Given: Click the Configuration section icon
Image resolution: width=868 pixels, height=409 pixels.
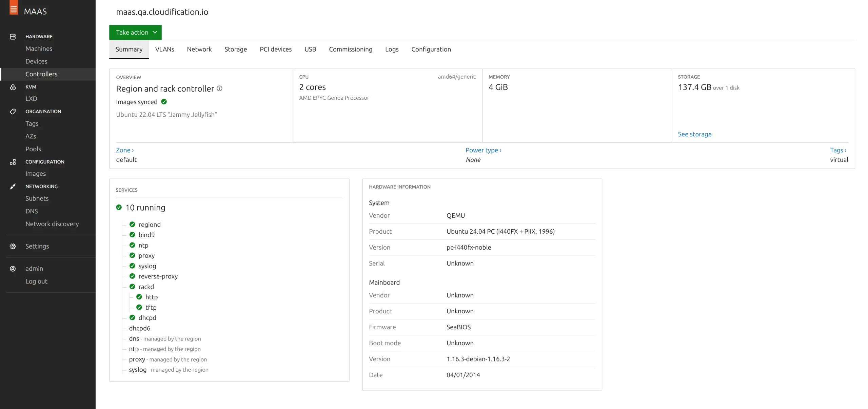Looking at the screenshot, I should (13, 162).
